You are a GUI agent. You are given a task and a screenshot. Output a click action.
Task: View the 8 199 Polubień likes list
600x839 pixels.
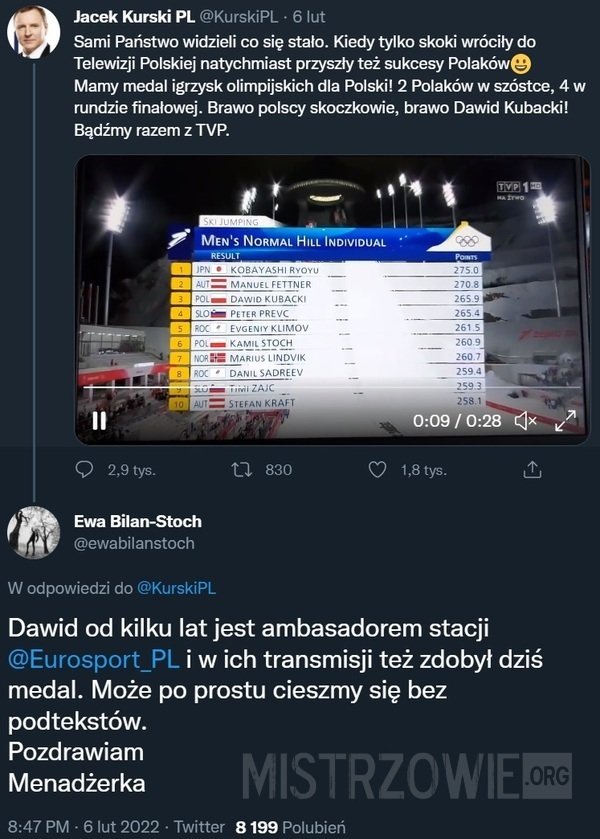290,826
